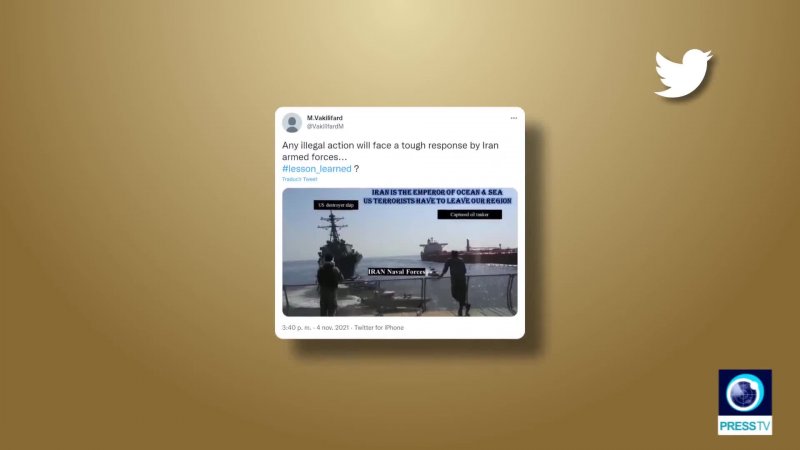Click the PressTV channel logo
800x450 pixels.
745,402
